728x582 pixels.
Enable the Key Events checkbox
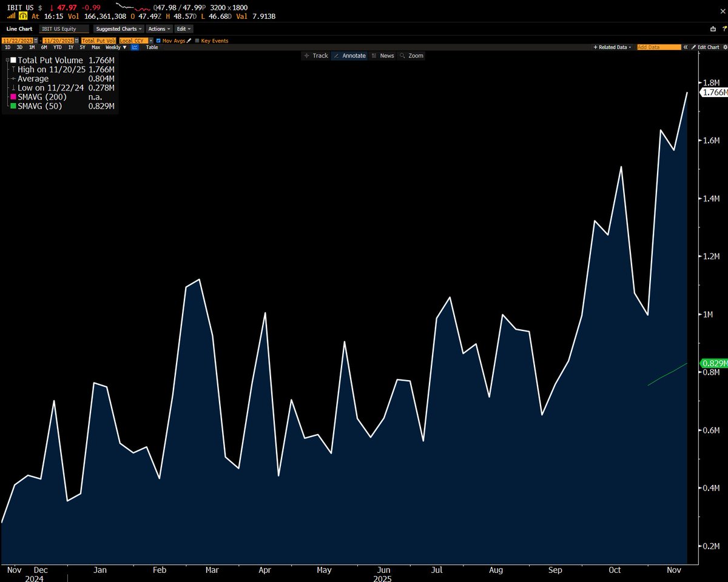pos(197,41)
